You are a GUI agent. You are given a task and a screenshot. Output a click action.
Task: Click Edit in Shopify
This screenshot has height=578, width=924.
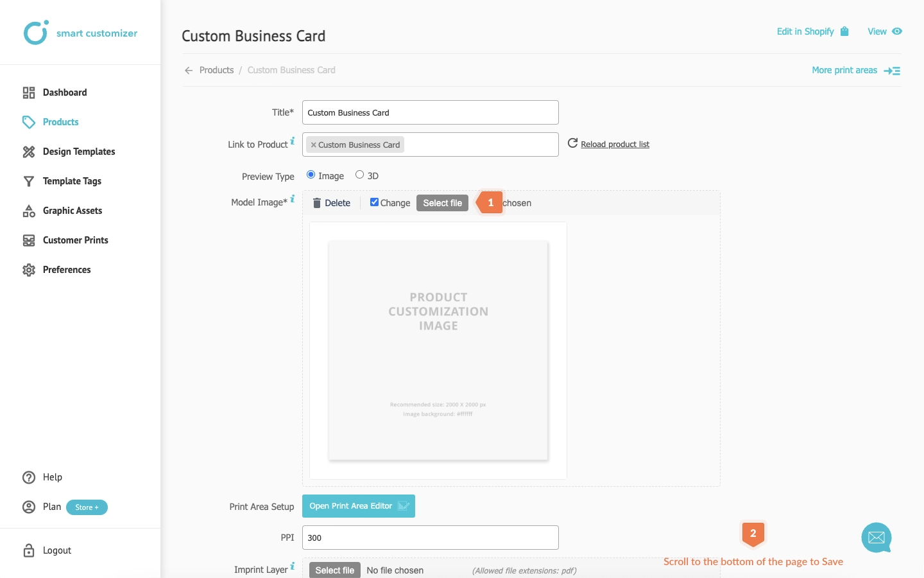pyautogui.click(x=805, y=31)
